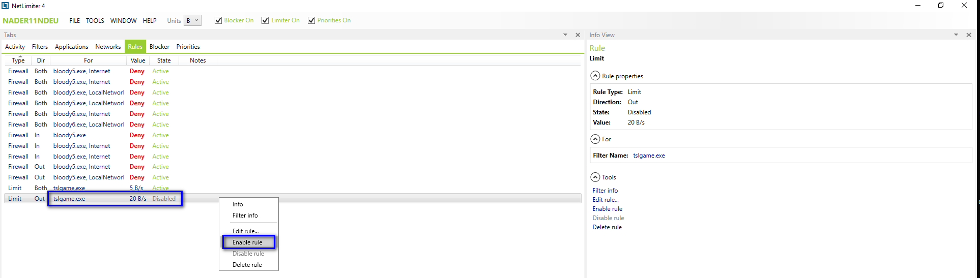Toggle the Blocker On checkbox
This screenshot has height=278, width=980.
pos(218,20)
